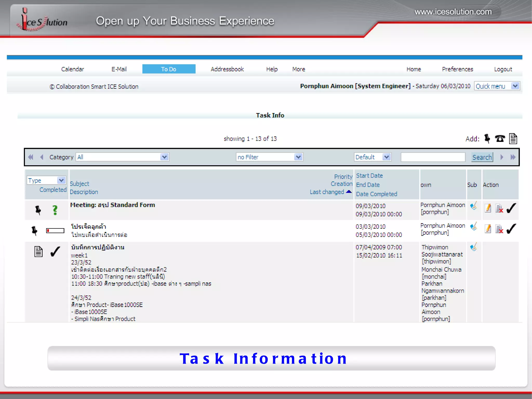The height and width of the screenshot is (399, 532).
Task: Click pushpin type icon for โปรเจ็คลูกค้า row
Action: click(34, 231)
